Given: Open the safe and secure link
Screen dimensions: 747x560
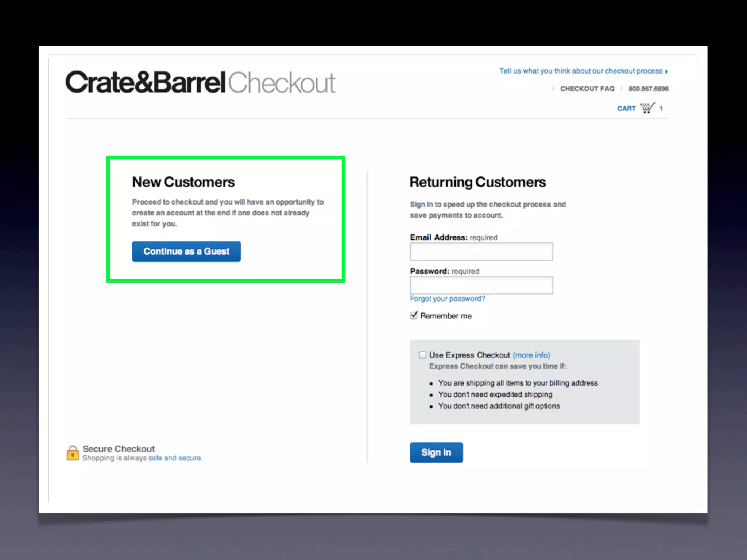Looking at the screenshot, I should [x=174, y=458].
